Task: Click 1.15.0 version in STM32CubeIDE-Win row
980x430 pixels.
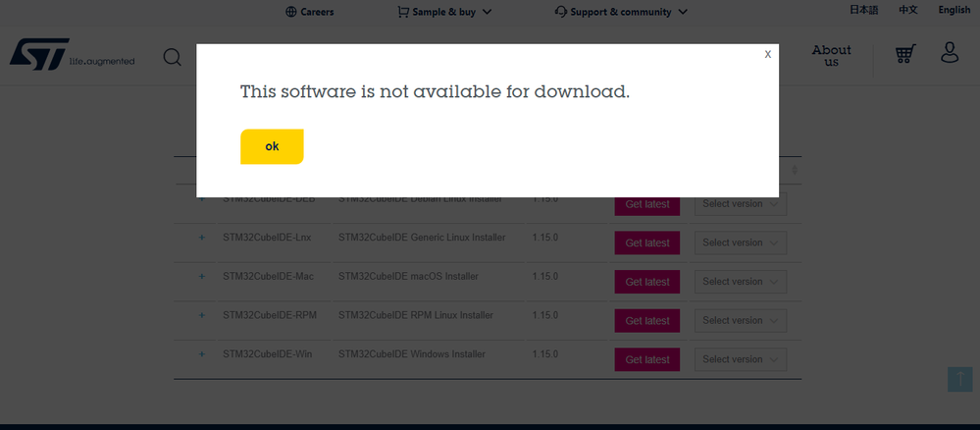Action: pos(545,354)
